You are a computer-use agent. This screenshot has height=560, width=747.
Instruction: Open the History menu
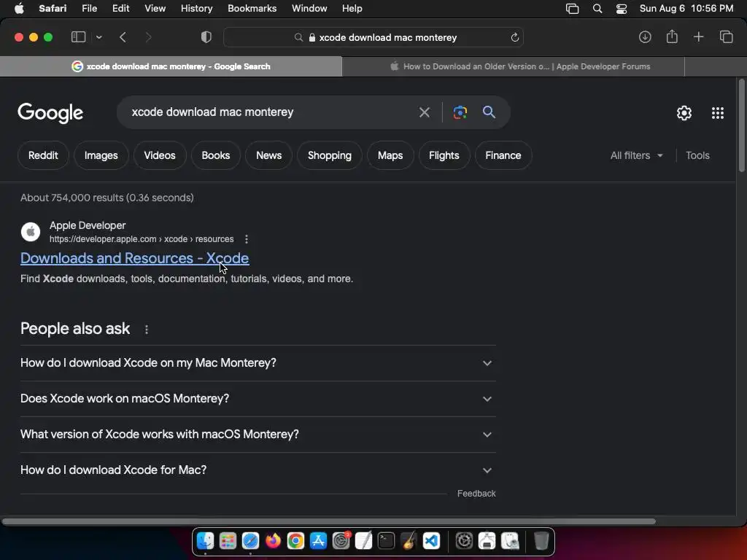pyautogui.click(x=196, y=8)
